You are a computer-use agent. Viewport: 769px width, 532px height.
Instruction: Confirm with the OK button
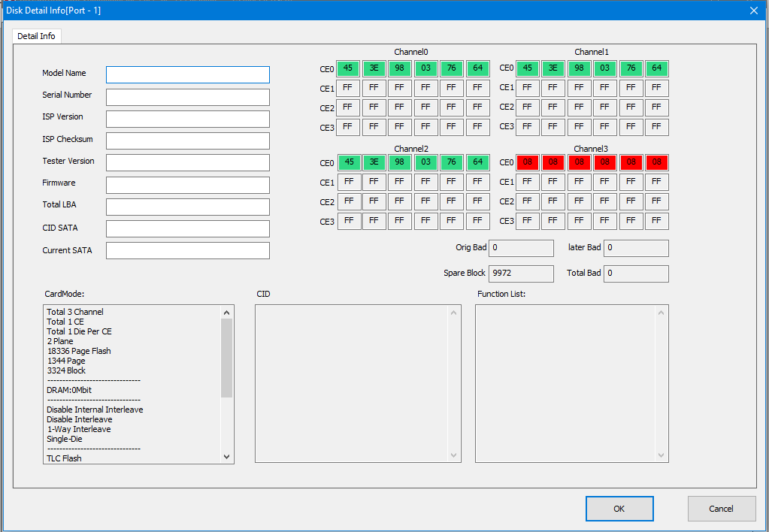[x=619, y=509]
